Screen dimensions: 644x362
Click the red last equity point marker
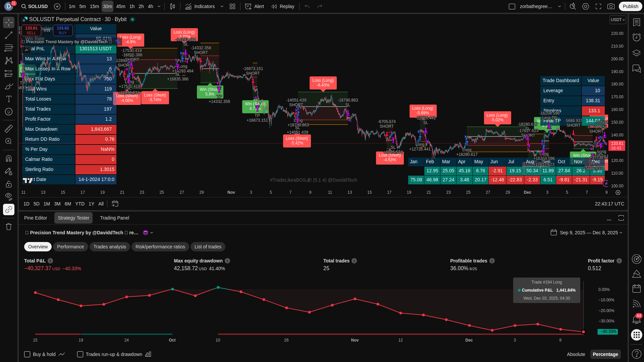click(x=583, y=332)
